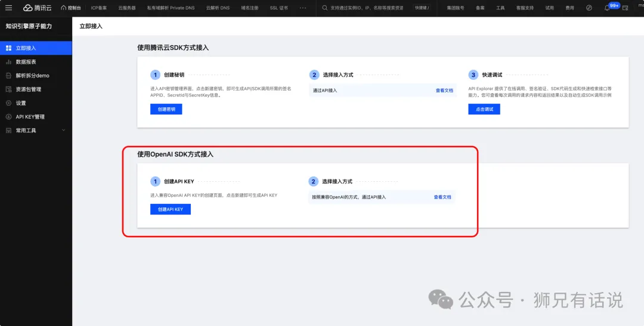Open 查看文档 for 通过API接入
Viewport: 644px width, 326px height.
(444, 91)
